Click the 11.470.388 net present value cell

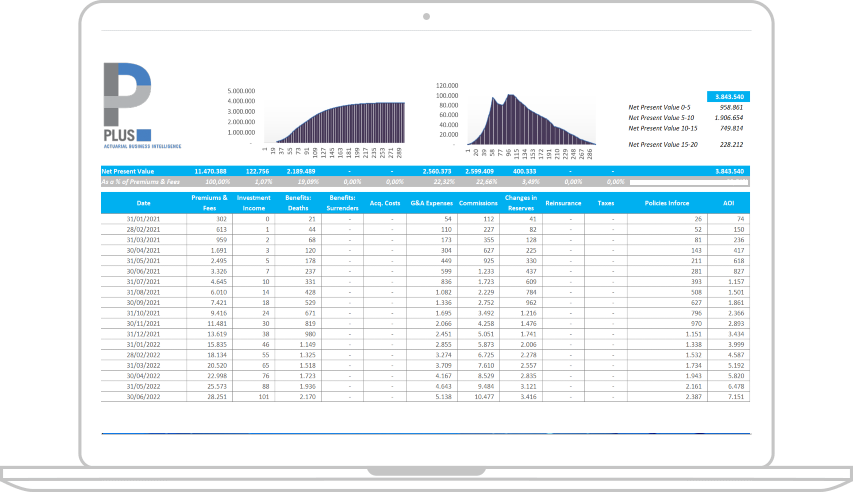click(x=211, y=171)
